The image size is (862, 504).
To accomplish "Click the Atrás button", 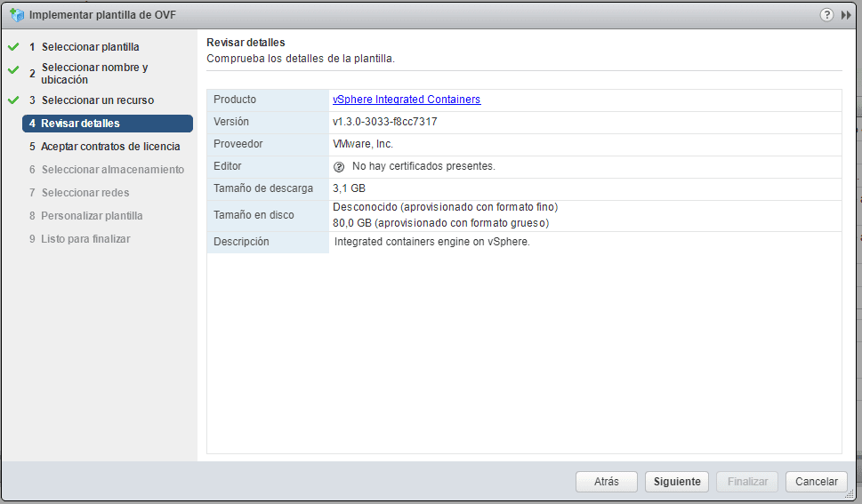I will tap(607, 482).
